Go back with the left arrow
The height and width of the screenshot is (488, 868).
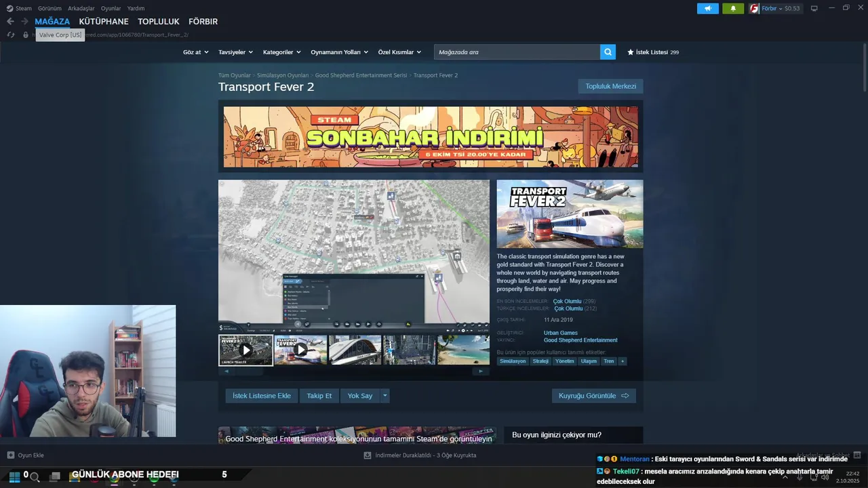coord(10,22)
